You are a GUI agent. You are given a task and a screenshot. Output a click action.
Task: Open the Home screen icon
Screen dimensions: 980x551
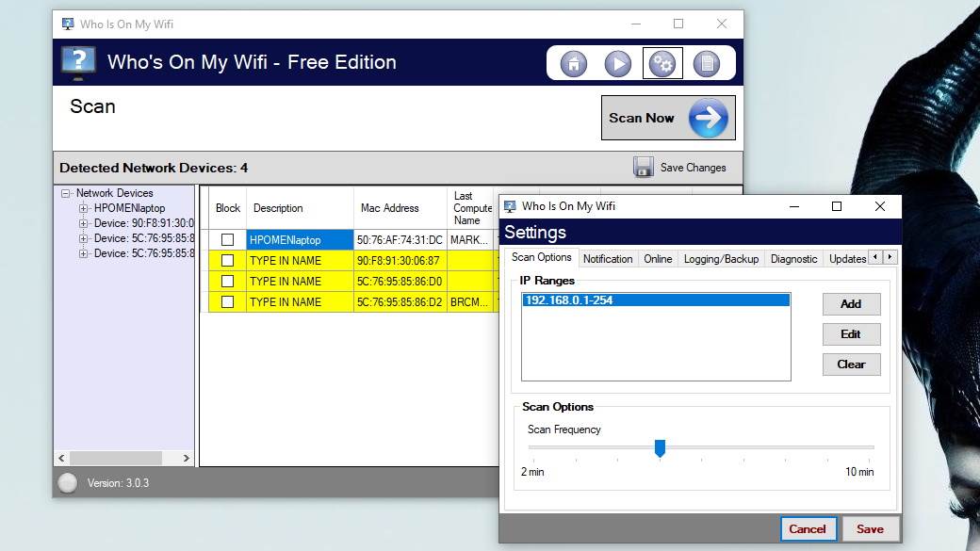pos(573,62)
